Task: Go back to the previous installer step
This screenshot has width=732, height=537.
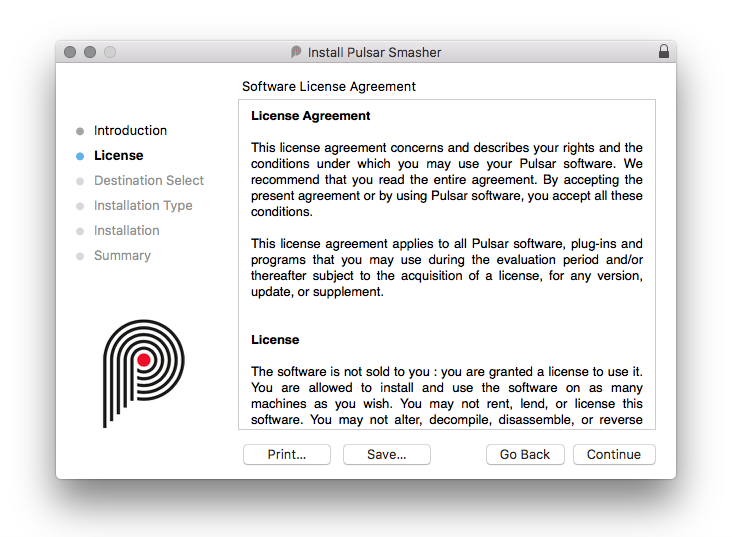Action: coord(525,454)
